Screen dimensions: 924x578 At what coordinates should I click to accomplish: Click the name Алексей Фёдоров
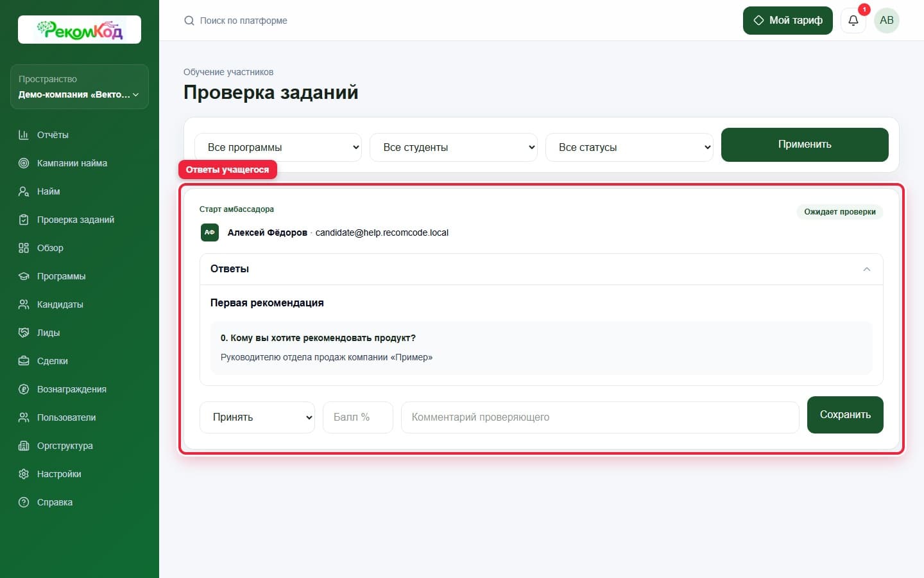268,232
